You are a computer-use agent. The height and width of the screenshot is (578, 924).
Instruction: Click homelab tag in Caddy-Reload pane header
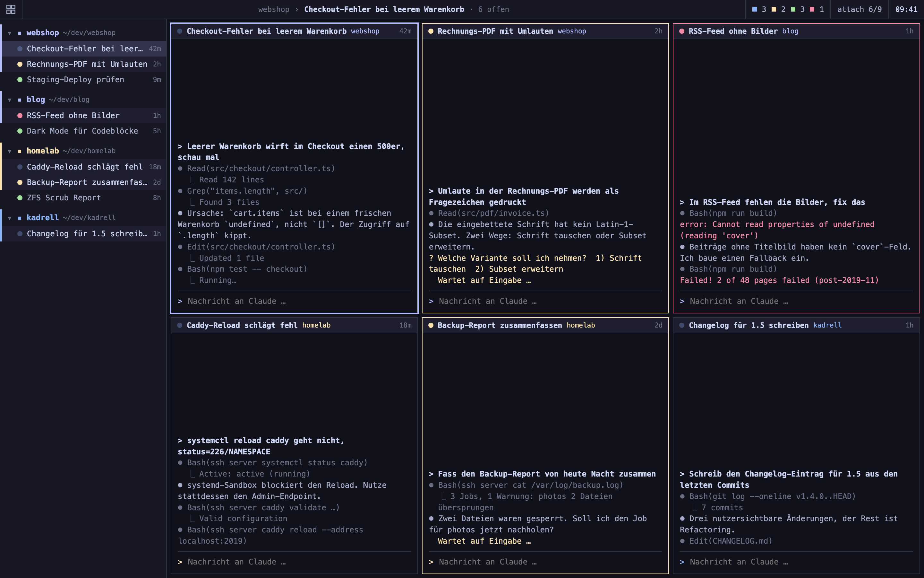pos(317,325)
